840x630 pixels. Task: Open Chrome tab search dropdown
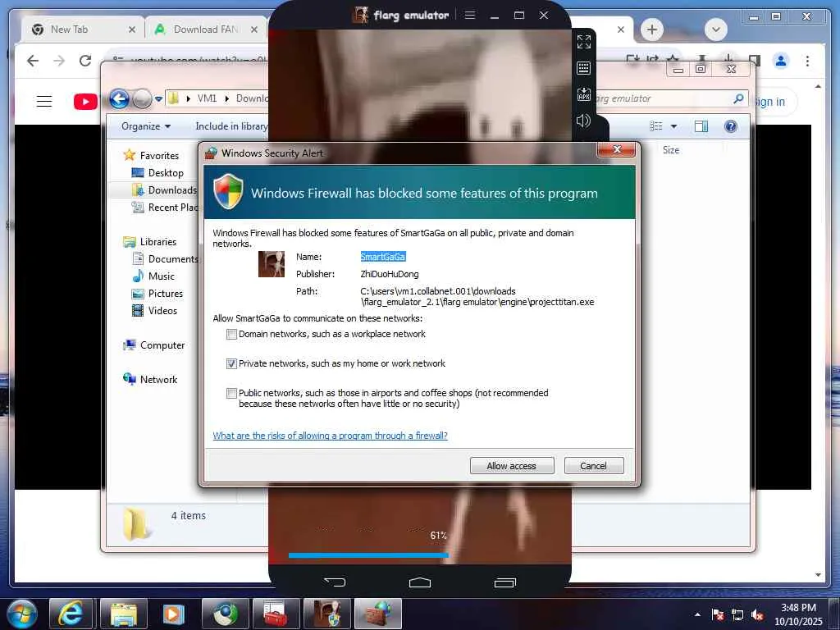tap(715, 30)
